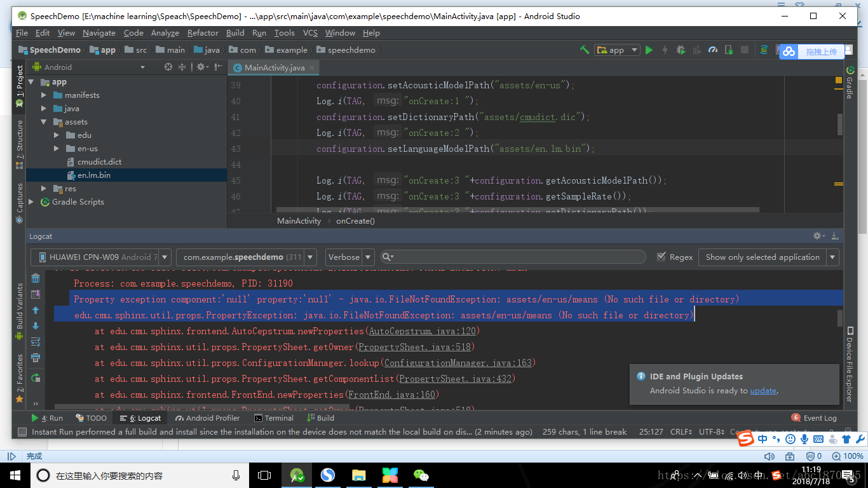Start debugging with the bug icon

(681, 50)
